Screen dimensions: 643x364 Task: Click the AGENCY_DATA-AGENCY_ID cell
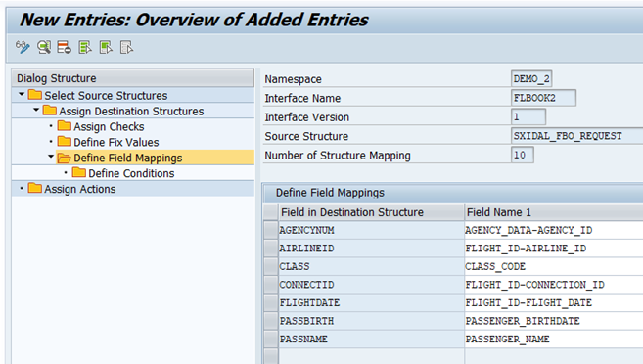(x=554, y=230)
